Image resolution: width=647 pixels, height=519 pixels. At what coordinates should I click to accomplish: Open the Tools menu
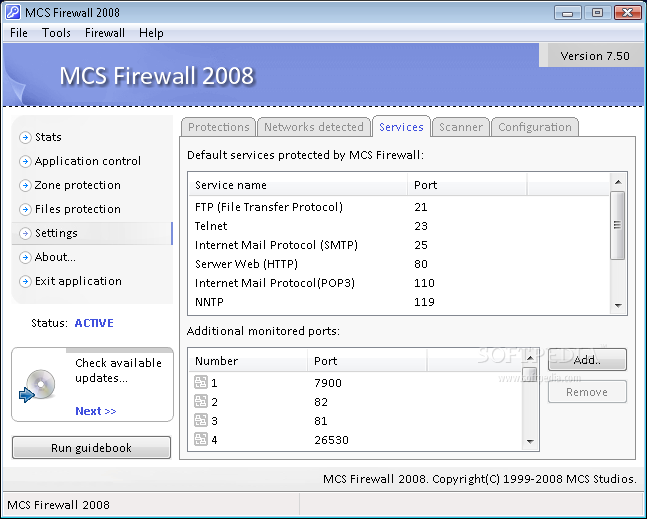[56, 33]
